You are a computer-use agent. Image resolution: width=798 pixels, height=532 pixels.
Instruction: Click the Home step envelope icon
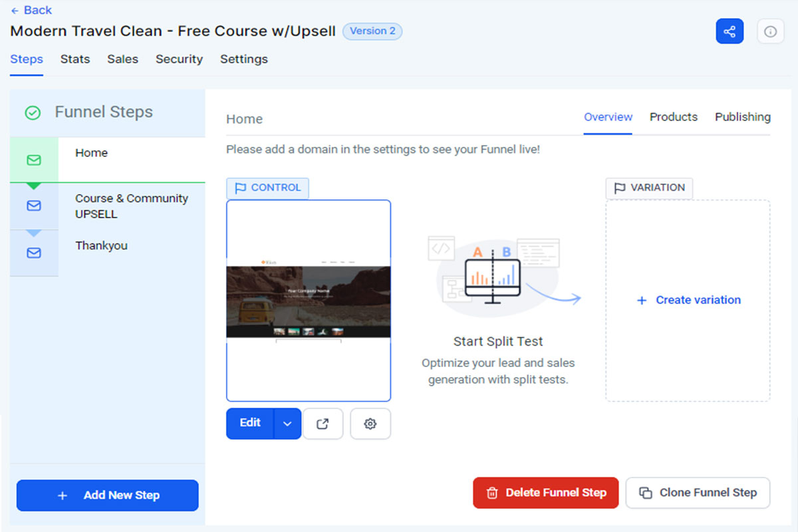[34, 160]
